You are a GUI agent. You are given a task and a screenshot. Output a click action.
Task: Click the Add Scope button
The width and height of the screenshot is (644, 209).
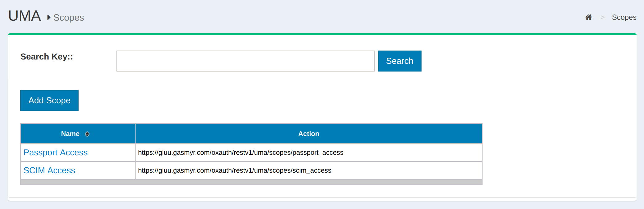49,100
